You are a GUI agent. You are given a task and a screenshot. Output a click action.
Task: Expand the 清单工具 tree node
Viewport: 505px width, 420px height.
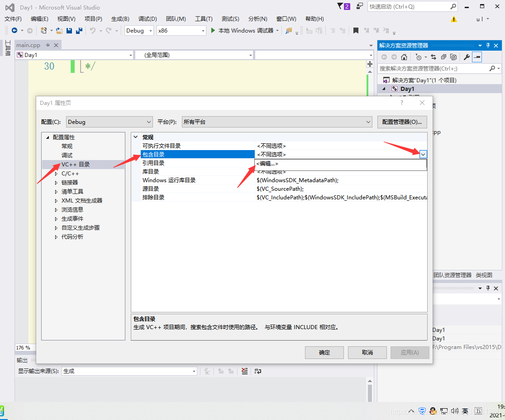point(57,192)
